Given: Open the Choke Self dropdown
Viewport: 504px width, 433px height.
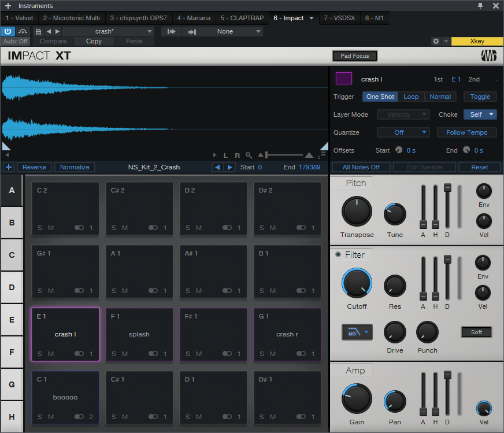Looking at the screenshot, I should [480, 114].
